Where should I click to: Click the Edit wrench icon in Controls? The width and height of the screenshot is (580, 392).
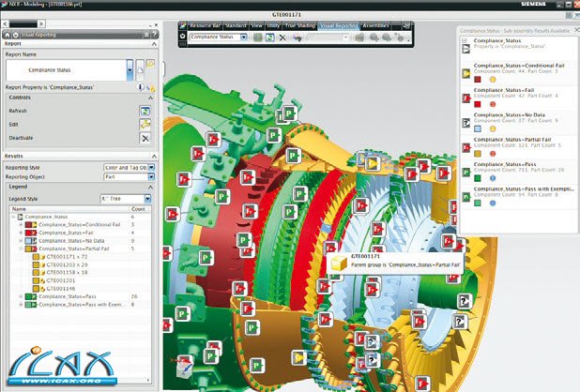point(145,125)
